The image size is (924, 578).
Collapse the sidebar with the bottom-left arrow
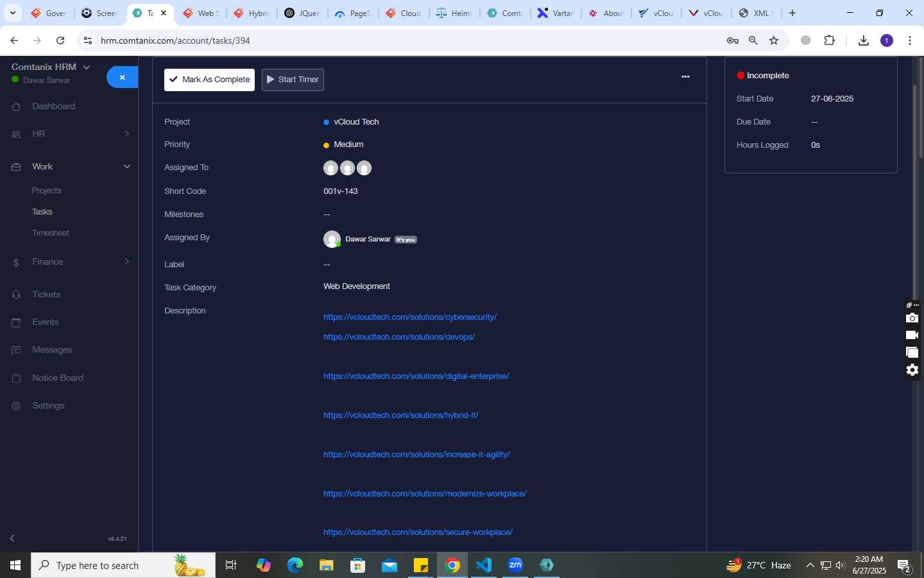click(x=12, y=538)
